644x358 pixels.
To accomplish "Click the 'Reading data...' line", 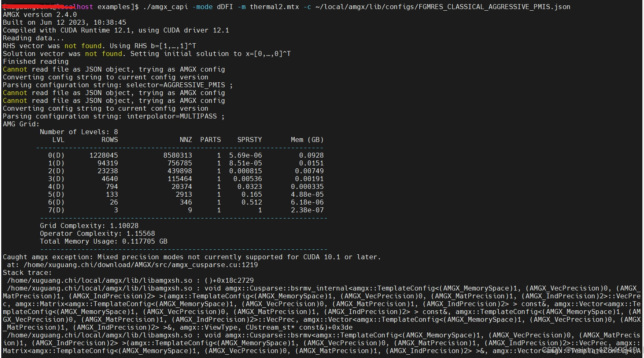I will point(34,38).
